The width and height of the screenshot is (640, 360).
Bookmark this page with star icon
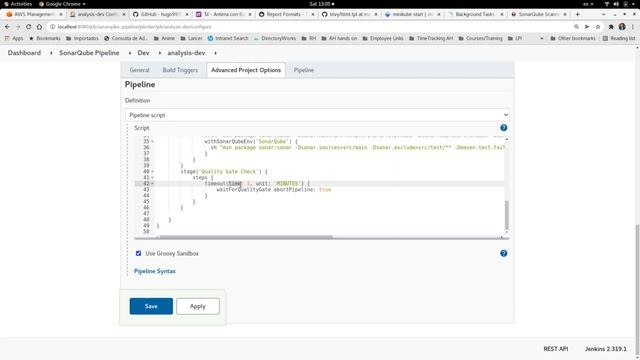[598, 27]
